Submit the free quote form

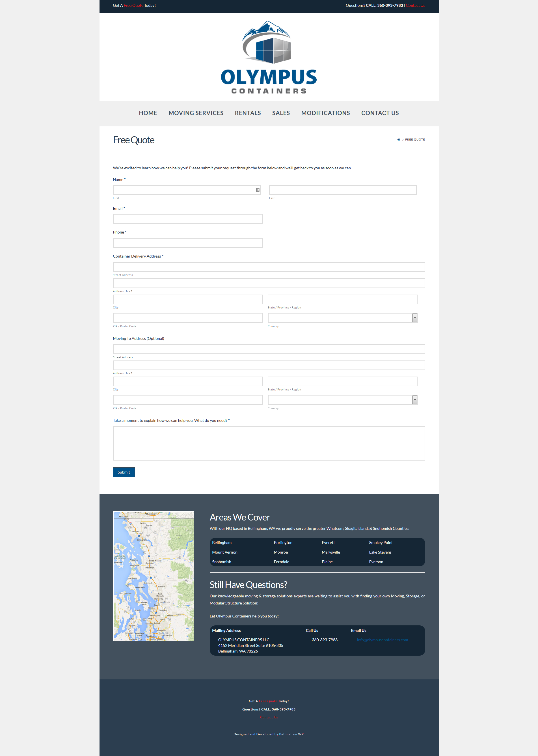124,472
